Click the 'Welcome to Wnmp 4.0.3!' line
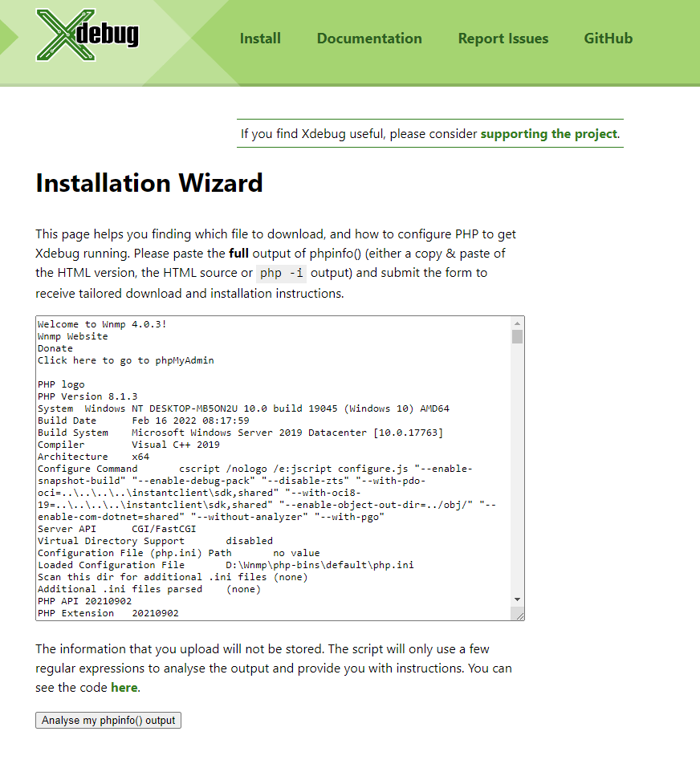700x768 pixels. (103, 324)
